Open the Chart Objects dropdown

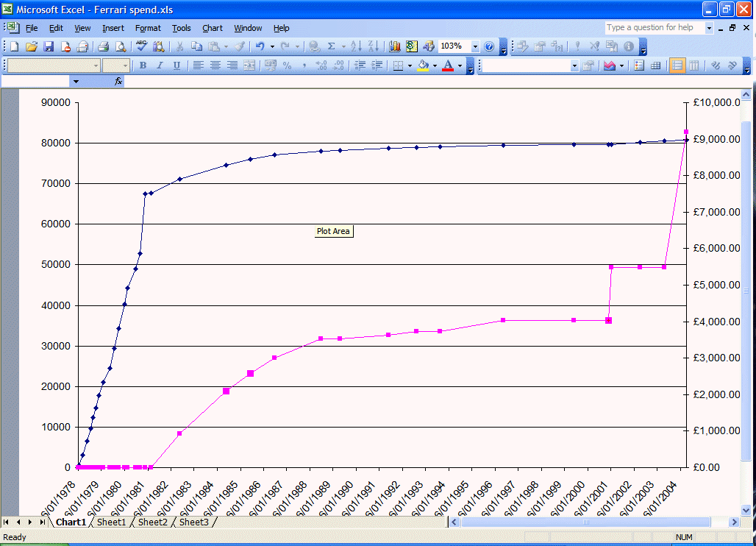click(x=574, y=65)
